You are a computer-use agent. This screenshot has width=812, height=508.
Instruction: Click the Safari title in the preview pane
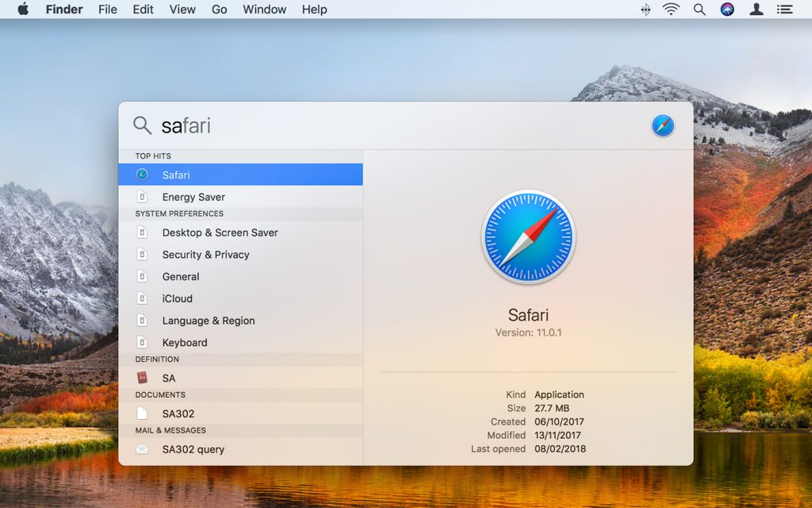pos(528,315)
